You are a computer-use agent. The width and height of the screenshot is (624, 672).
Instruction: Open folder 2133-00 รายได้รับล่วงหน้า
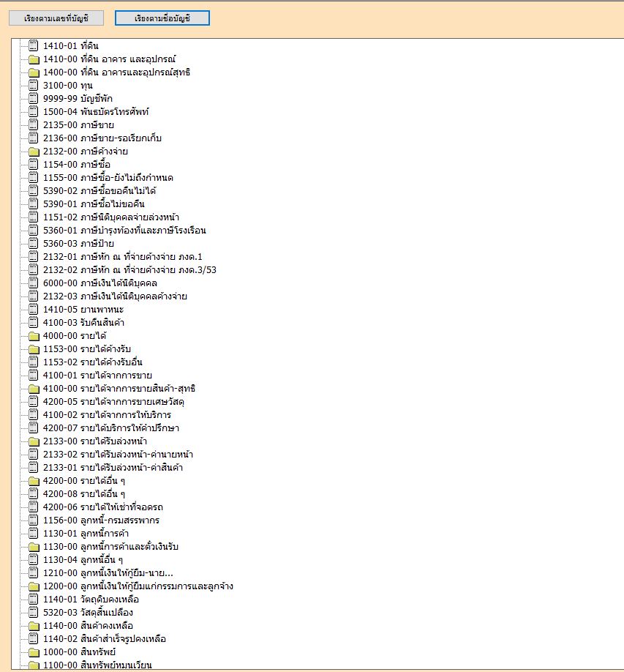[x=94, y=441]
